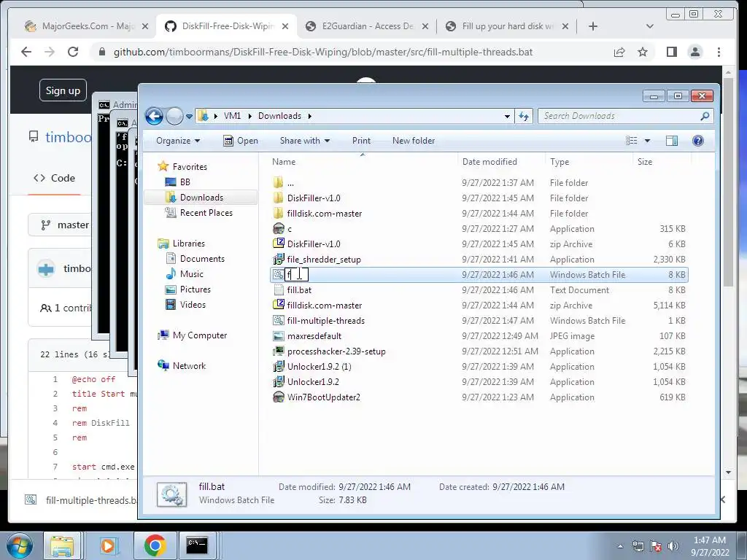Bookmark this page with the star icon
This screenshot has width=747, height=560.
coord(643,52)
